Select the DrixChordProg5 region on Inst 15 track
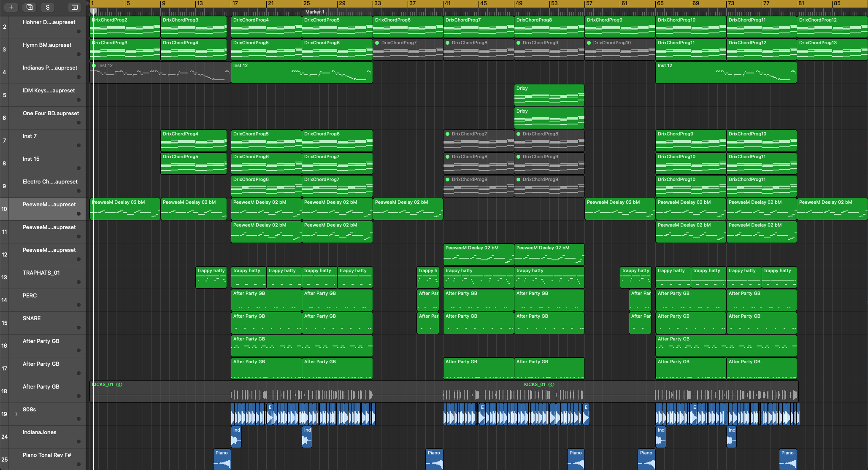Screen dimensions: 868x470 click(x=194, y=164)
